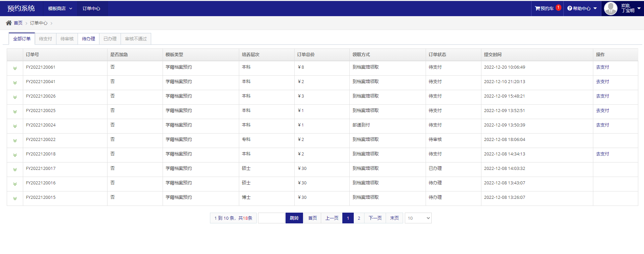Expand row for order FY2022120017
Viewport: 644px width, 254px height.
point(15,170)
